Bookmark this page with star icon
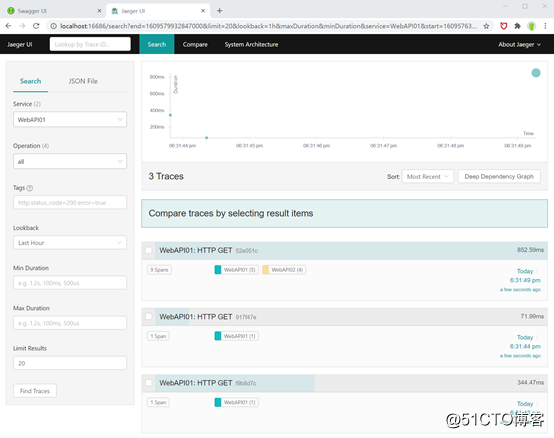 click(x=486, y=26)
